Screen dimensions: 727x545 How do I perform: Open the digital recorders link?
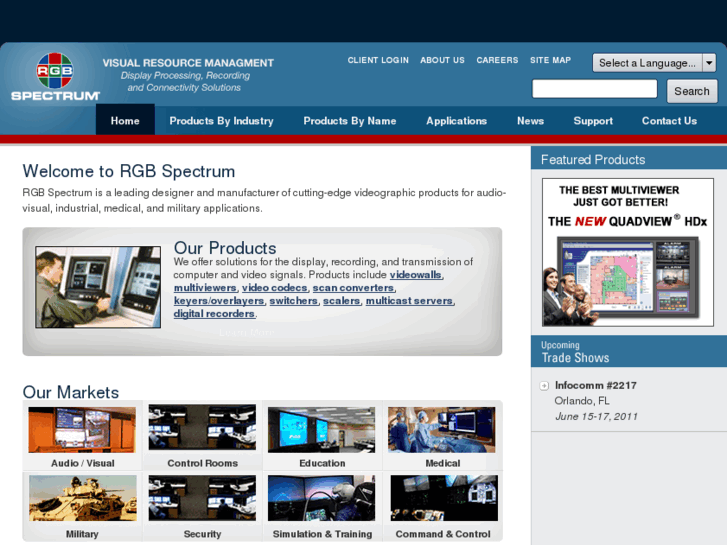214,314
